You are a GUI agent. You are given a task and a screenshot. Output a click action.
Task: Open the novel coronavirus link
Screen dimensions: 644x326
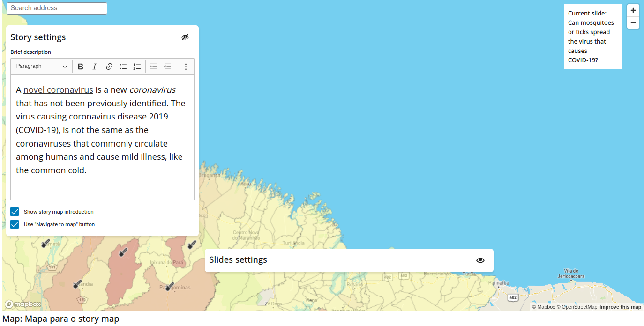coord(58,89)
